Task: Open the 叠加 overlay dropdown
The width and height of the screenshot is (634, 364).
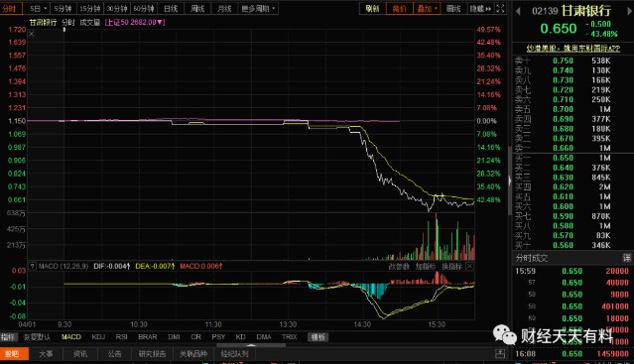Action: tap(427, 9)
